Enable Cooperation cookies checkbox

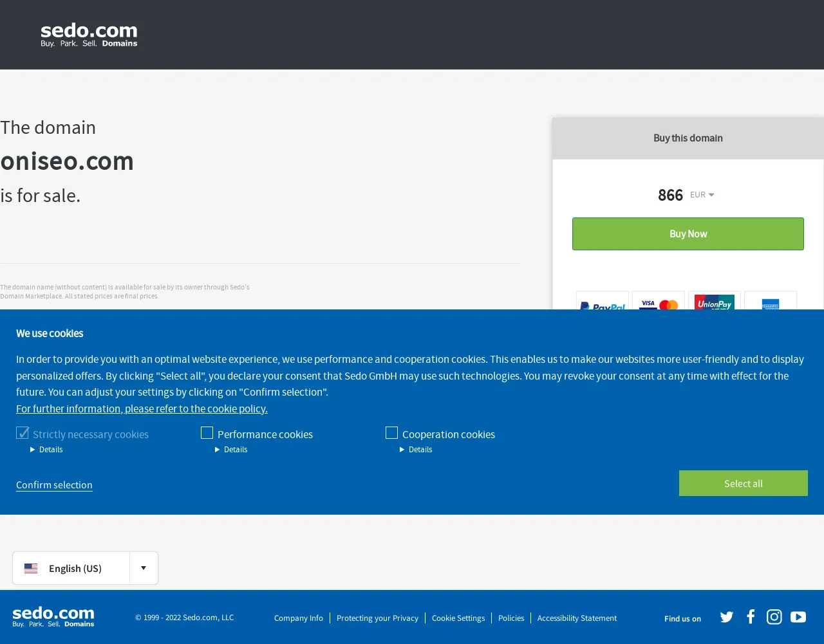[391, 433]
